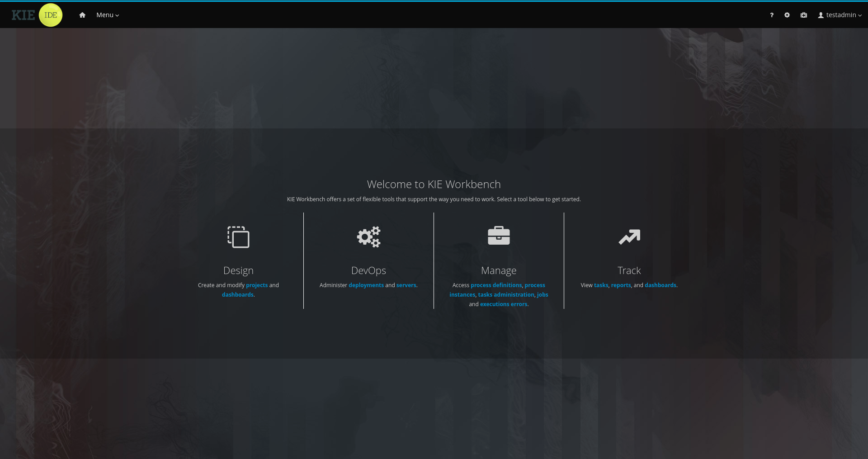Click the Design card icon
This screenshot has width=868, height=459.
click(x=238, y=237)
